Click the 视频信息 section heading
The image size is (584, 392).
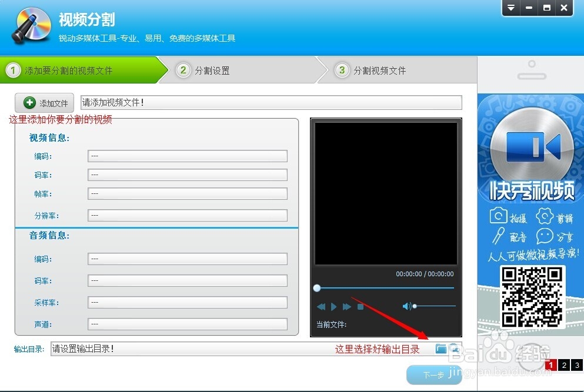coord(49,138)
